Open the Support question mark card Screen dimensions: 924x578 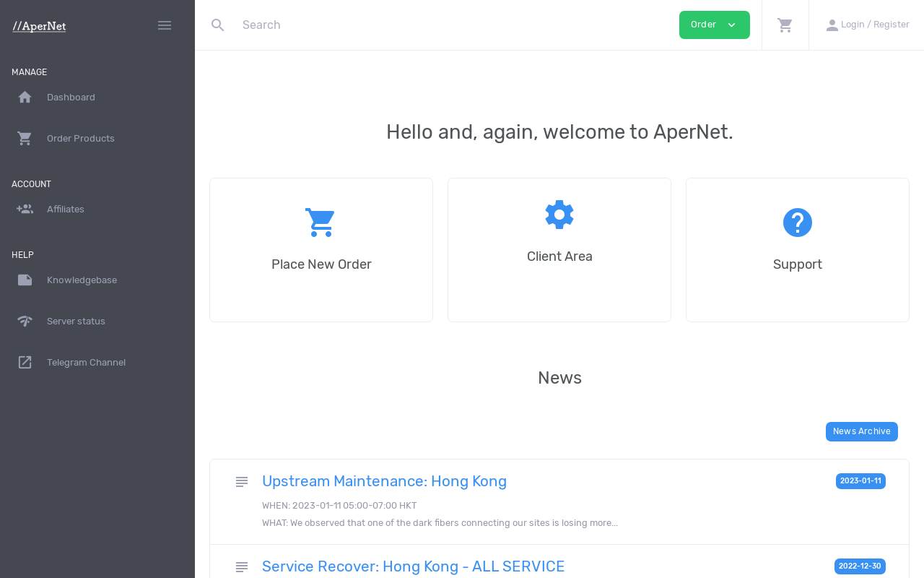coord(798,250)
